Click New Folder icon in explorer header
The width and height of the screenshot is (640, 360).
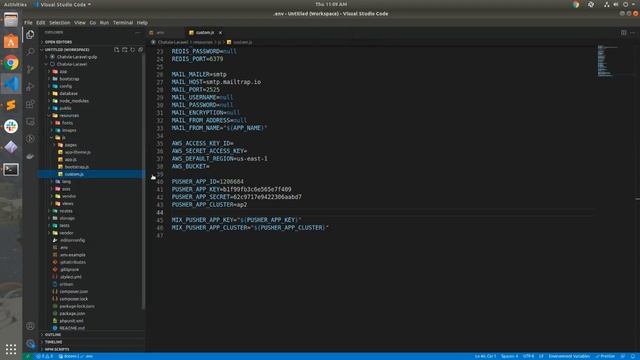[x=124, y=50]
